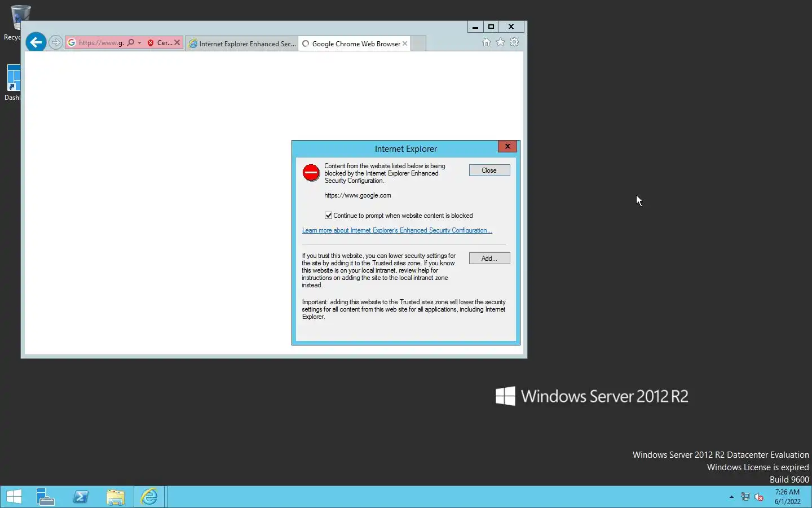Click the forward navigation arrow

(55, 42)
